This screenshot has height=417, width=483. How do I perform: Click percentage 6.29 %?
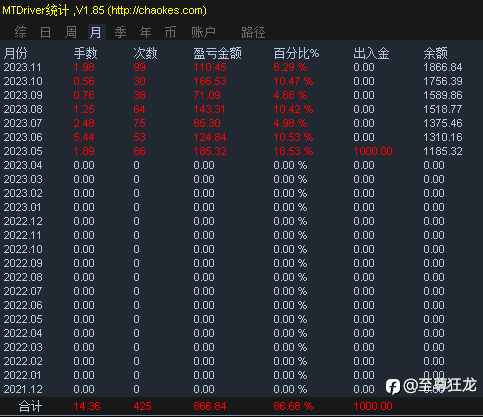coord(290,67)
